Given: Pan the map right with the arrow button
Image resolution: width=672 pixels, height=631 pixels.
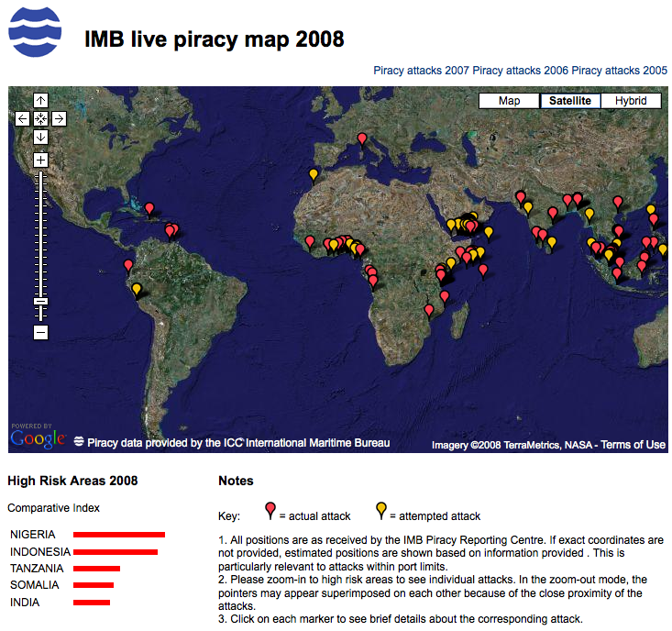Looking at the screenshot, I should [x=60, y=118].
